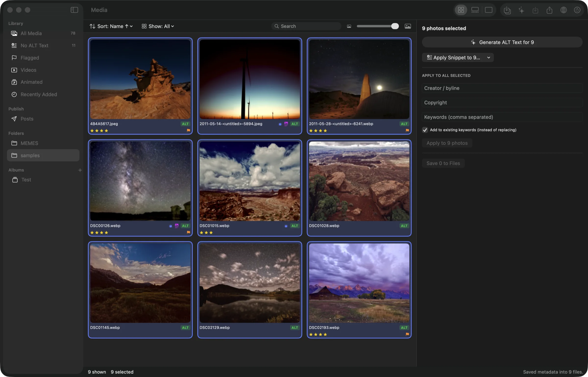Open Posts under Publish
The height and width of the screenshot is (377, 588).
coord(43,119)
